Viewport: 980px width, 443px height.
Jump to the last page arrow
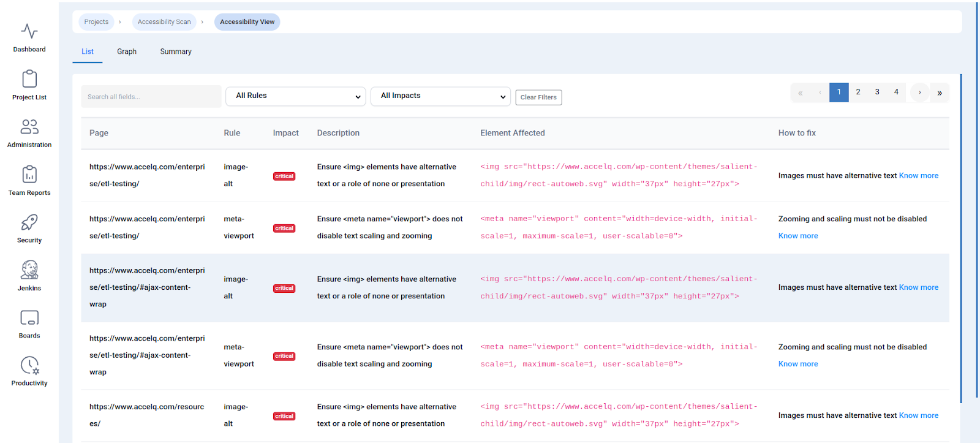click(940, 93)
